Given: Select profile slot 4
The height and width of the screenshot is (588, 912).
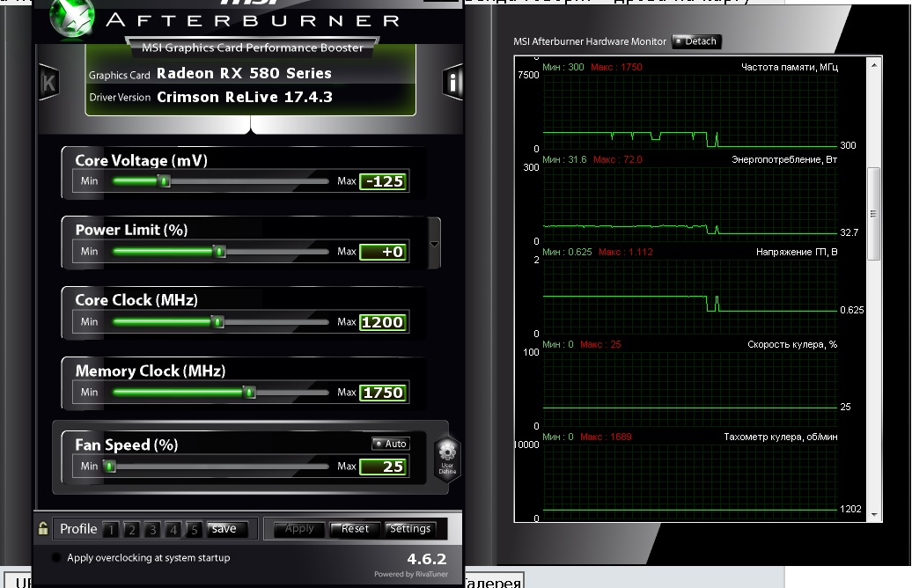Looking at the screenshot, I should [x=173, y=529].
